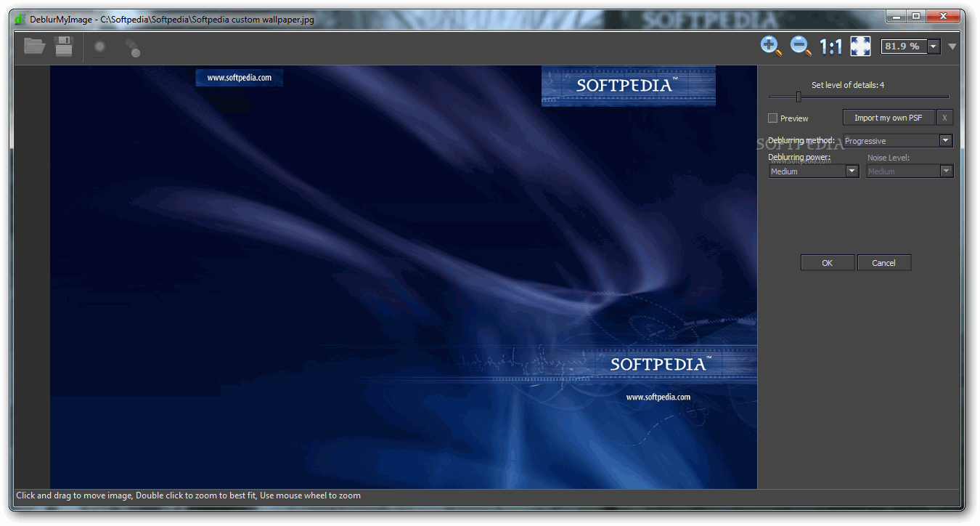
Task: Click the Cancel button
Action: pyautogui.click(x=884, y=263)
